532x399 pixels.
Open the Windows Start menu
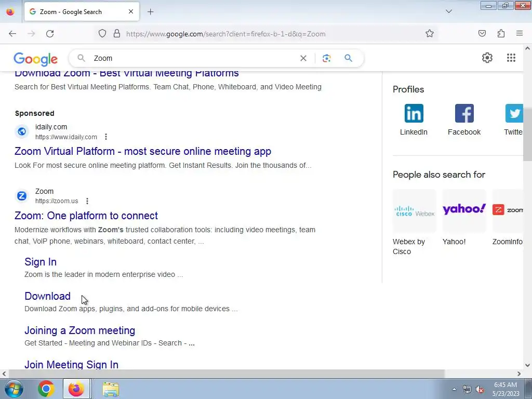[14, 389]
